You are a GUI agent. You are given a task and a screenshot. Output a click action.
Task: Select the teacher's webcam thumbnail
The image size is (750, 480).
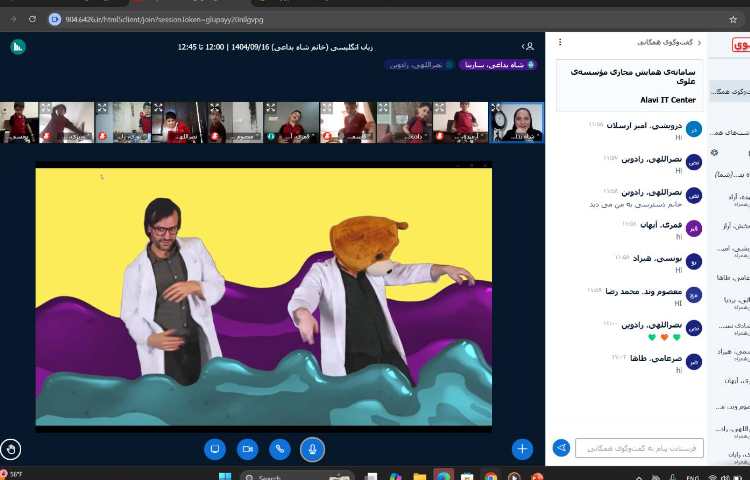(517, 122)
